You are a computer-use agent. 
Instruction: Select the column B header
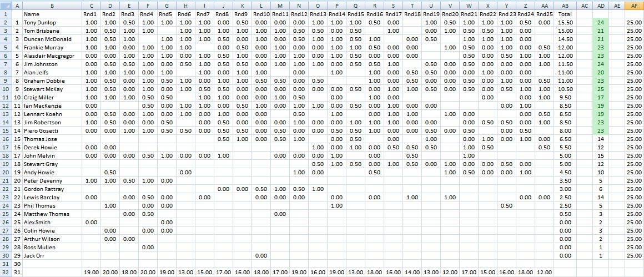(52, 5)
